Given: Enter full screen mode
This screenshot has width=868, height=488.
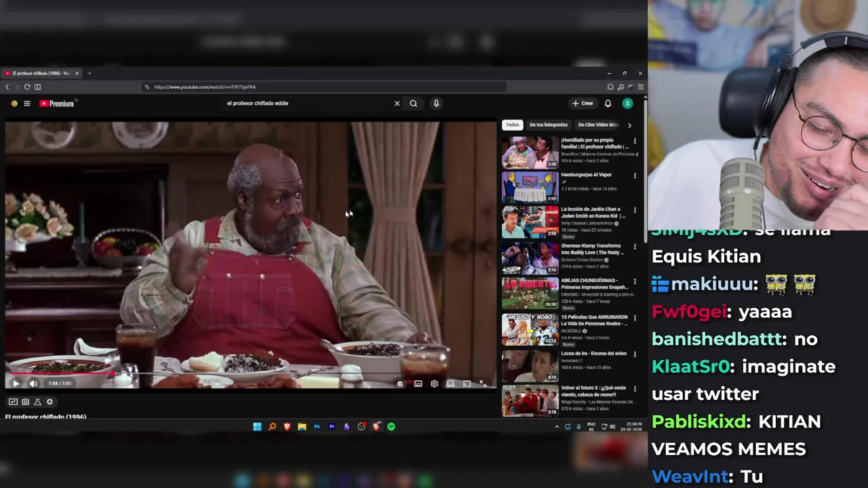Looking at the screenshot, I should pos(483,384).
